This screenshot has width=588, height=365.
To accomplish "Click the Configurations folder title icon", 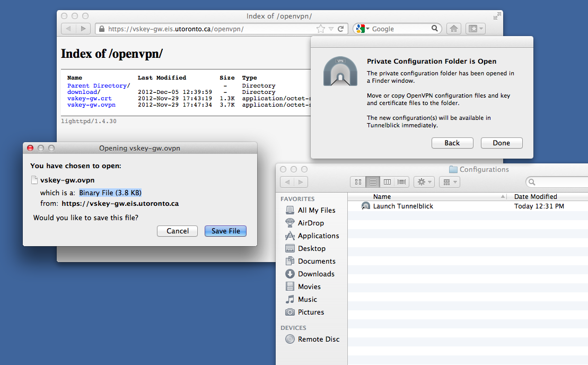I will pyautogui.click(x=453, y=170).
